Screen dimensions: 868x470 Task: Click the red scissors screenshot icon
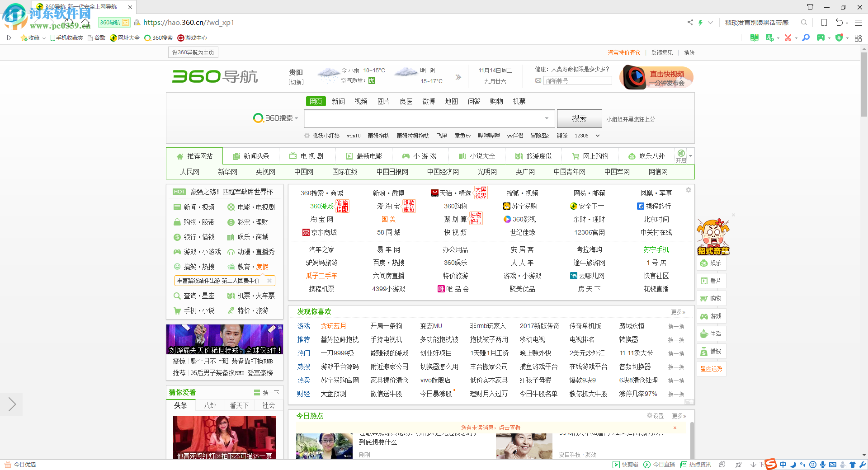788,38
